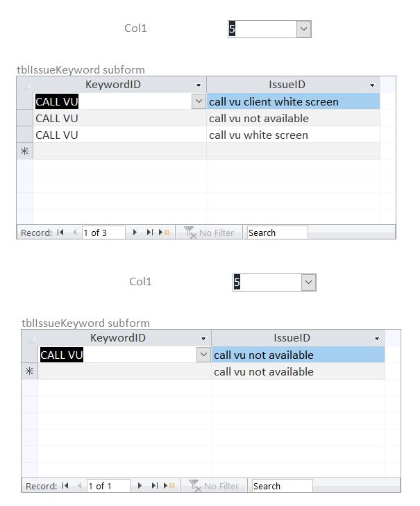Select cell 'call vu client white screen'
420x506 pixels.
pos(293,101)
